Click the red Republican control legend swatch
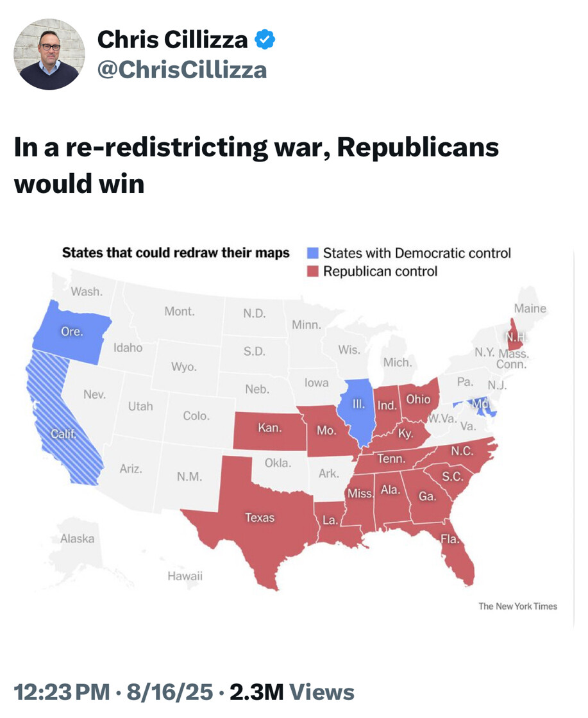Viewport: 588px width, 718px height. pos(312,271)
